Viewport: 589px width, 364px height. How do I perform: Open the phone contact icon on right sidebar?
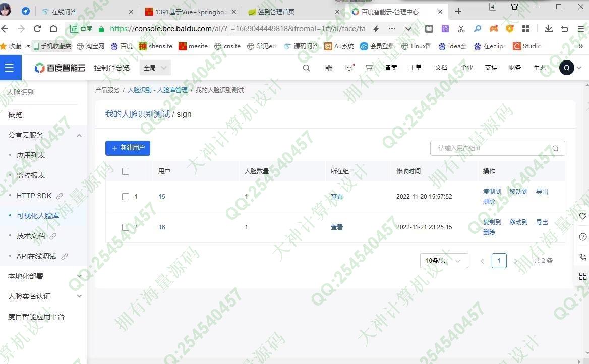pos(582,257)
